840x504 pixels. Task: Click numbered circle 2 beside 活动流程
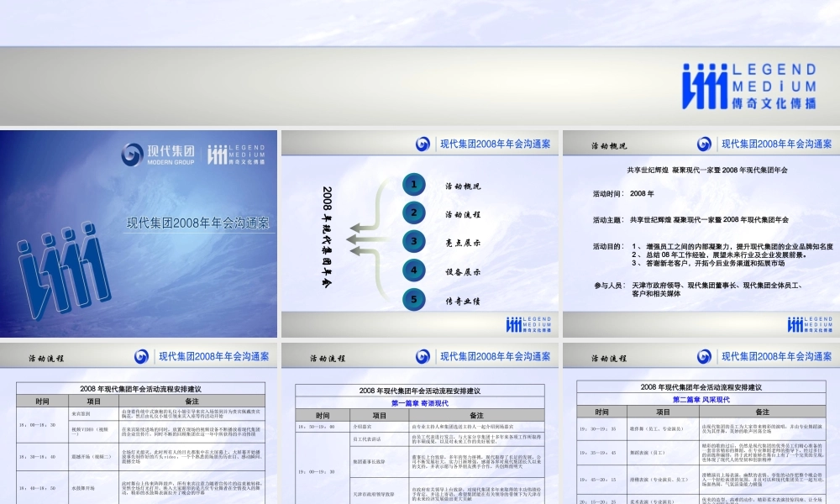point(413,213)
